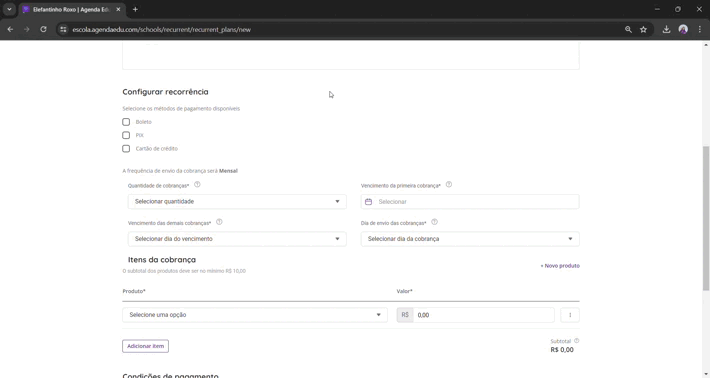Click the R$ currency prefix
The height and width of the screenshot is (378, 710).
point(405,315)
